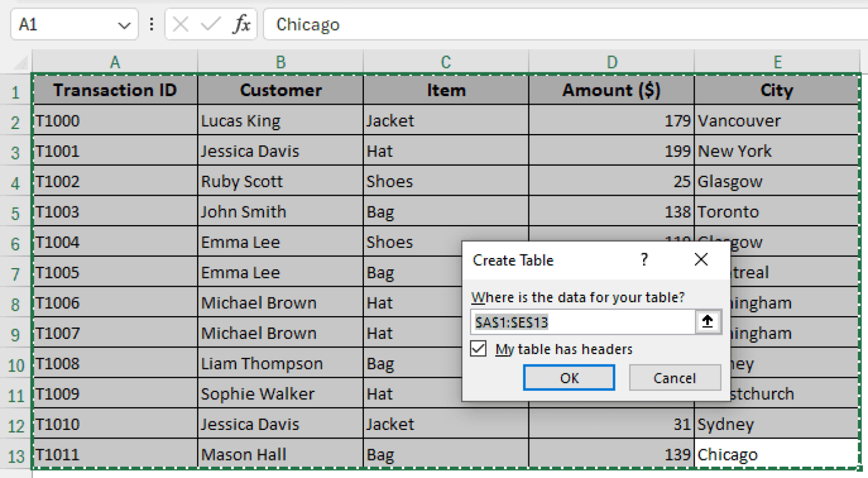Click the formula bar containing Chicago
This screenshot has height=478, width=868.
click(565, 25)
